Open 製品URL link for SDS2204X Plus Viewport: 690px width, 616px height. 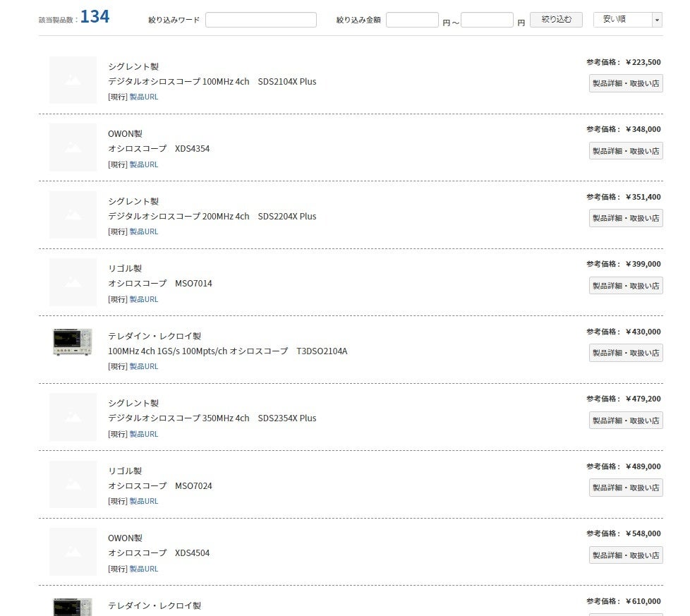pyautogui.click(x=143, y=231)
